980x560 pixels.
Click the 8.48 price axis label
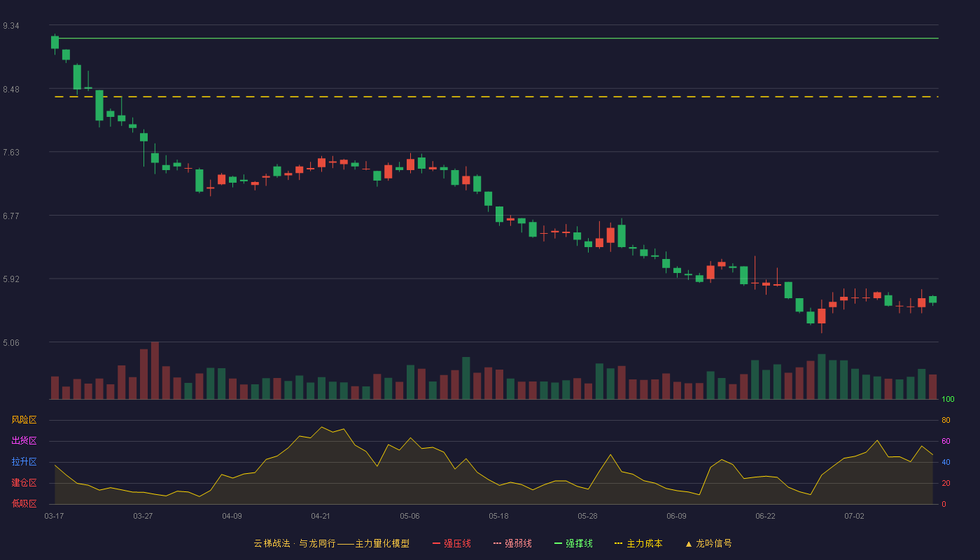(x=10, y=90)
